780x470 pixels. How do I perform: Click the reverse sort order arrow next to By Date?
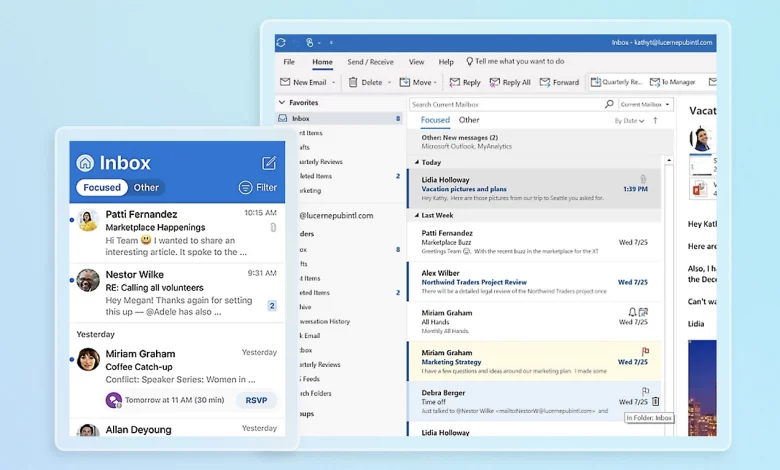tap(656, 120)
